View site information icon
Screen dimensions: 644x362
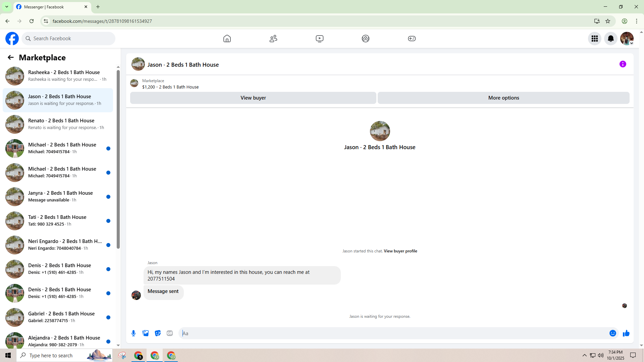(46, 21)
